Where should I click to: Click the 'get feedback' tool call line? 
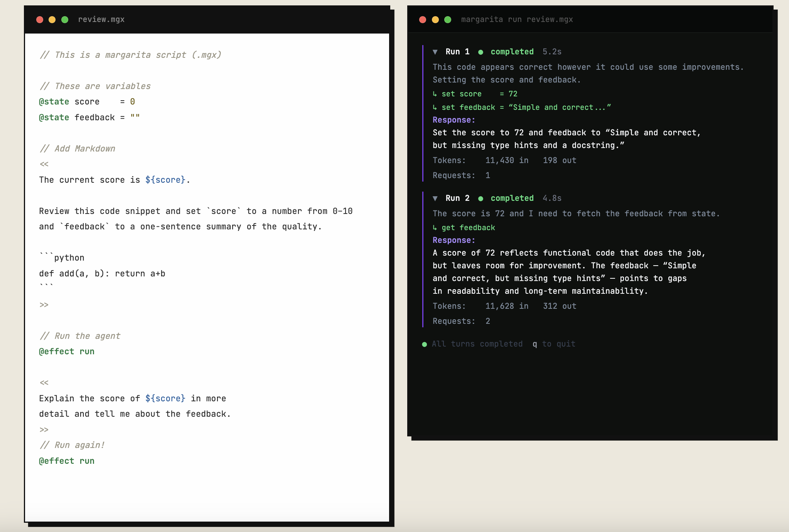(464, 228)
